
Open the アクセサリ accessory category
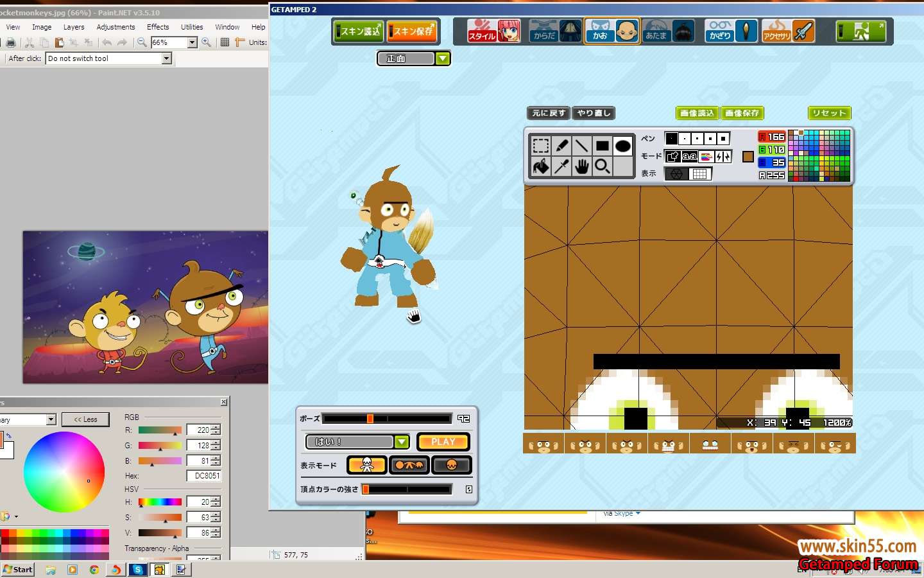point(788,31)
